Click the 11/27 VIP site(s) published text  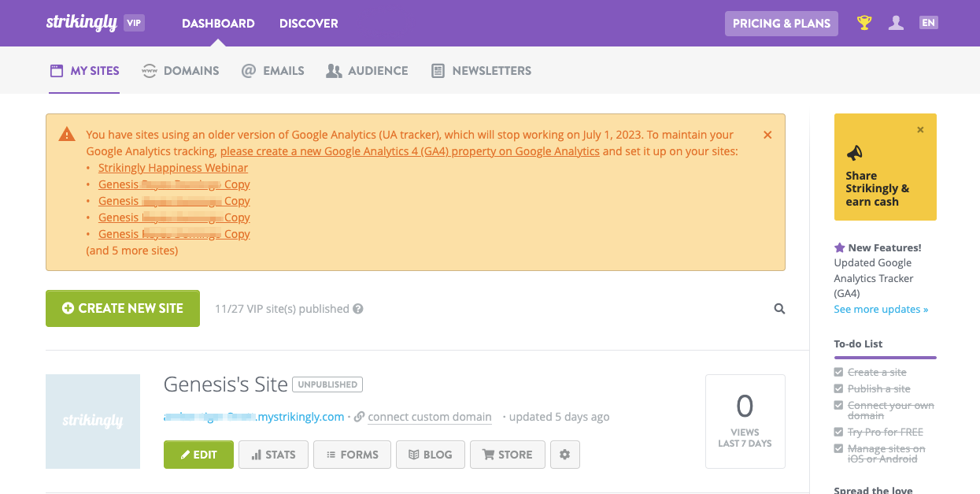282,309
